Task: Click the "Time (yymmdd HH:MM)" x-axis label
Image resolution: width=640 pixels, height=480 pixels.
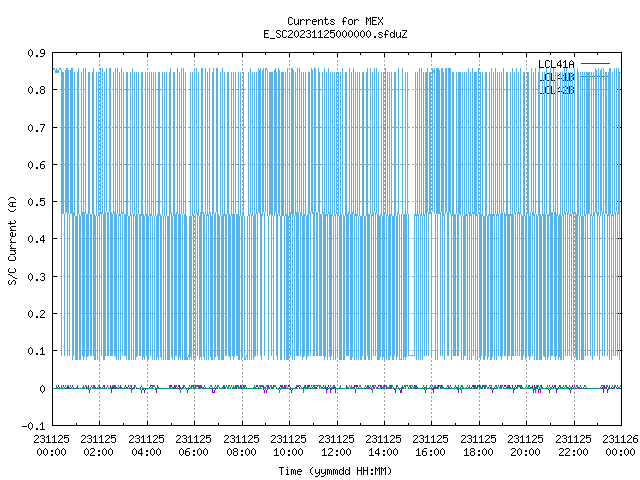Action: [x=335, y=471]
